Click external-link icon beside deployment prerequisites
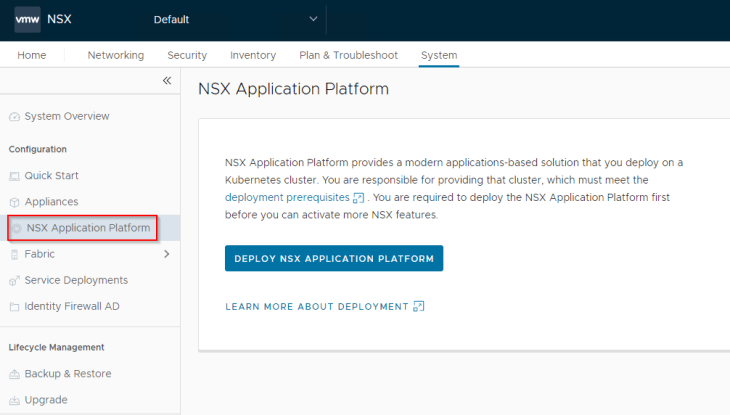 358,198
